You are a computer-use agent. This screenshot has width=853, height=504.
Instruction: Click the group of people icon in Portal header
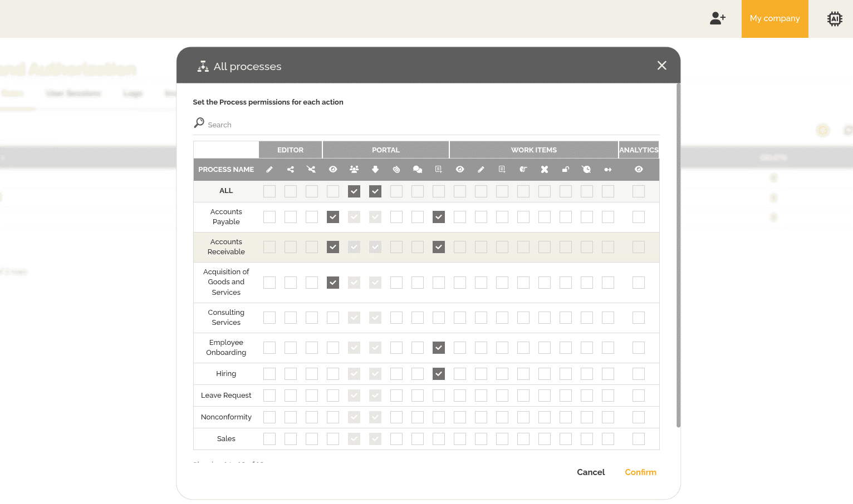[x=354, y=170]
